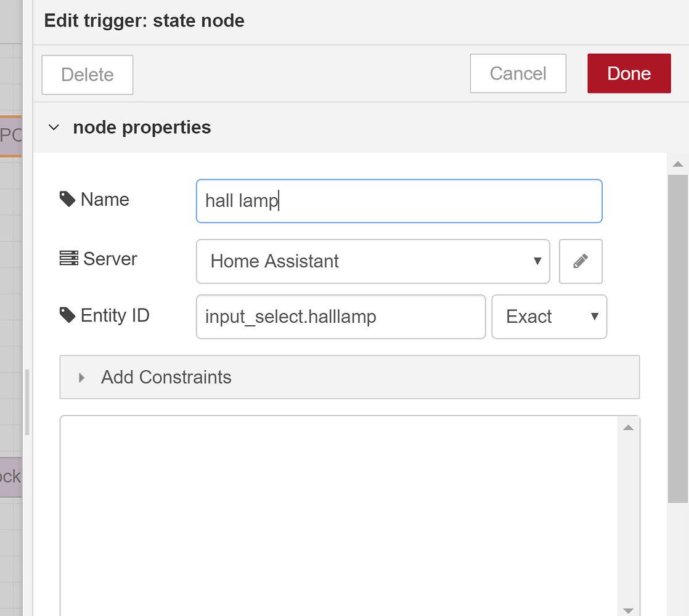Click the scroll-up arrow on the right scrollbar
The height and width of the screenshot is (616, 689).
coord(677,164)
